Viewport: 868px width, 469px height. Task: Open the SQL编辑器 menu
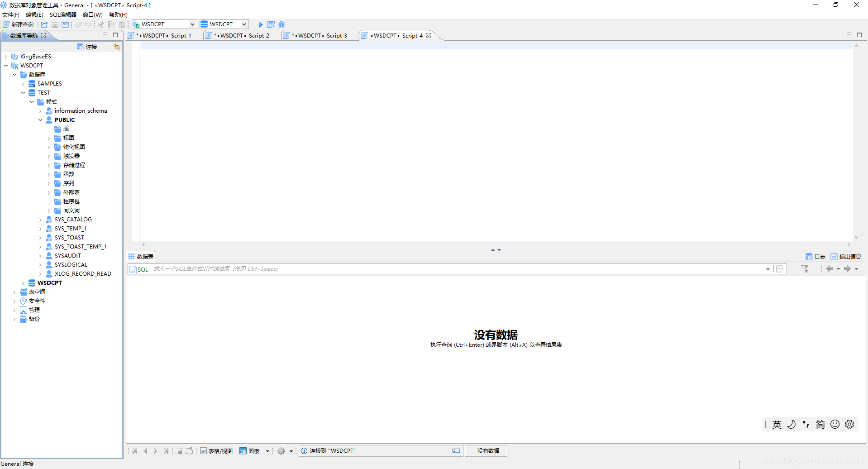[63, 14]
